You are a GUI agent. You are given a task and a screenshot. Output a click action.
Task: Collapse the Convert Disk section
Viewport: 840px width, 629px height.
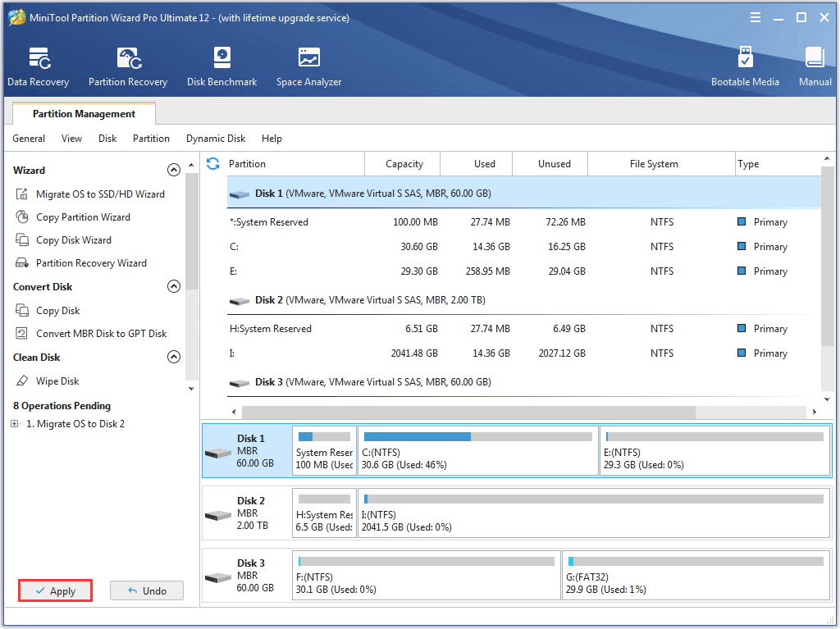point(173,287)
